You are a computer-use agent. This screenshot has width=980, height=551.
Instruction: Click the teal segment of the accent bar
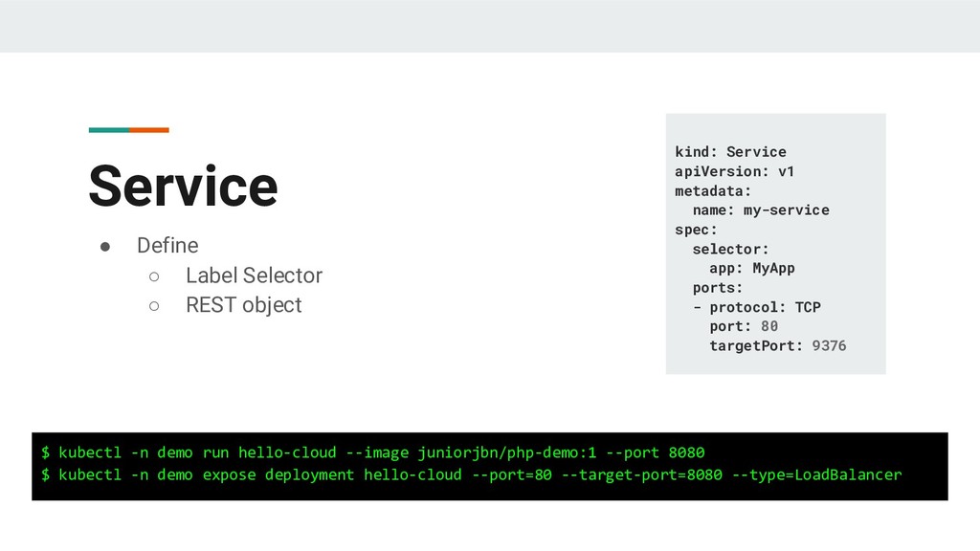(x=108, y=129)
